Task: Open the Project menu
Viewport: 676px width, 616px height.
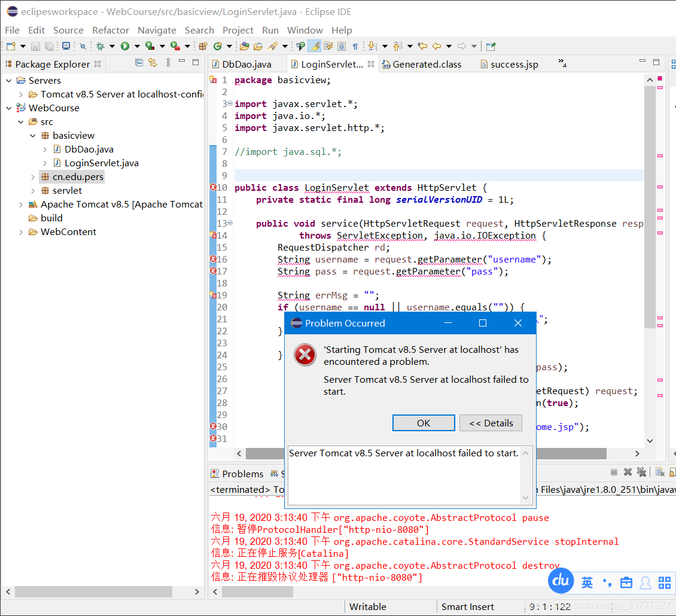Action: point(238,30)
